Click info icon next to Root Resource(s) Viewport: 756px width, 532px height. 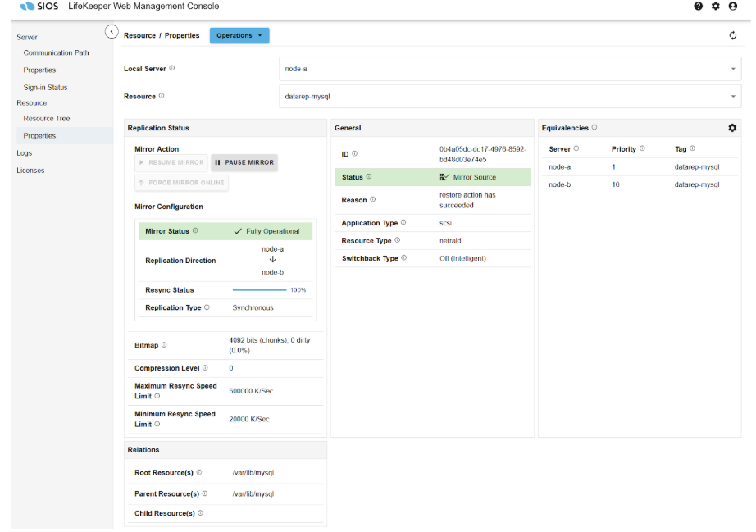pos(199,472)
